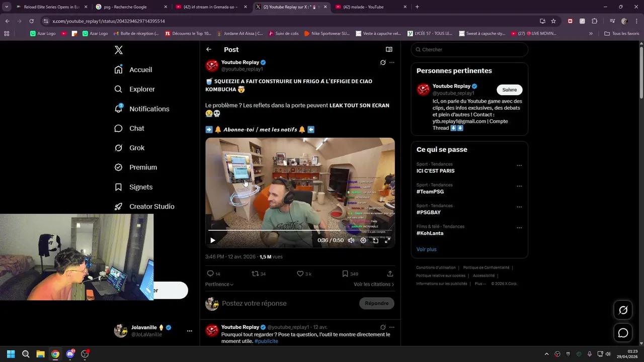Open Youtube Replay author profile name

click(x=240, y=62)
